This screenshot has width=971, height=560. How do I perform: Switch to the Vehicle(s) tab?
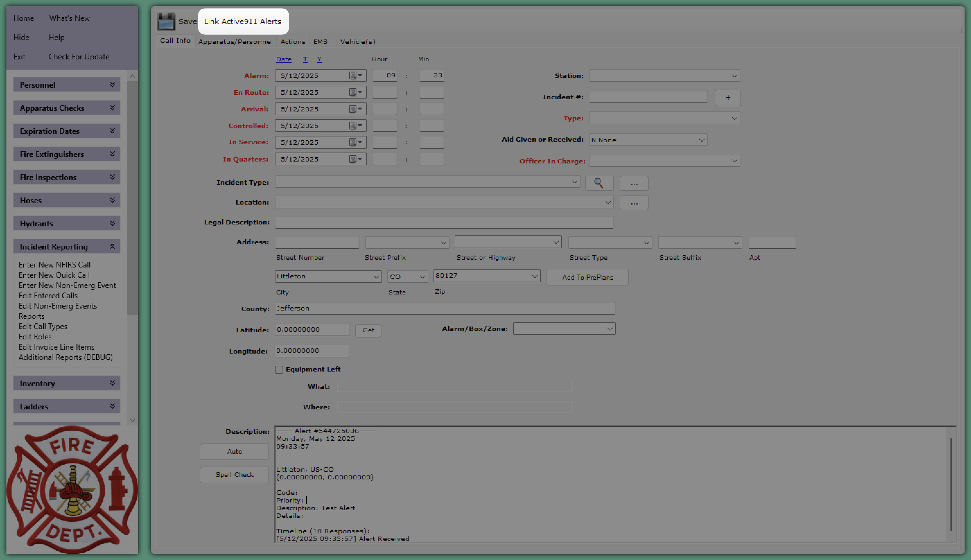click(358, 41)
